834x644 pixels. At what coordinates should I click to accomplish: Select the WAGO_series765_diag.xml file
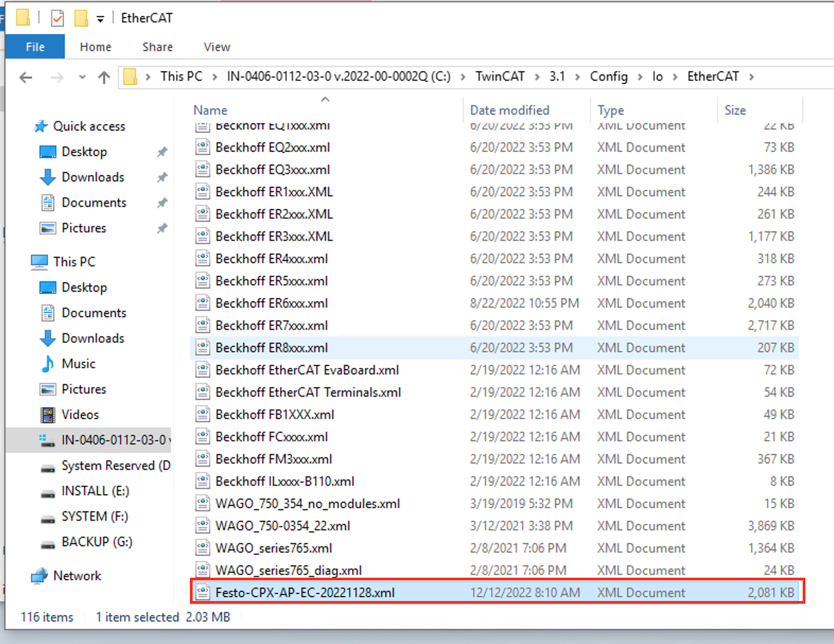click(494, 570)
